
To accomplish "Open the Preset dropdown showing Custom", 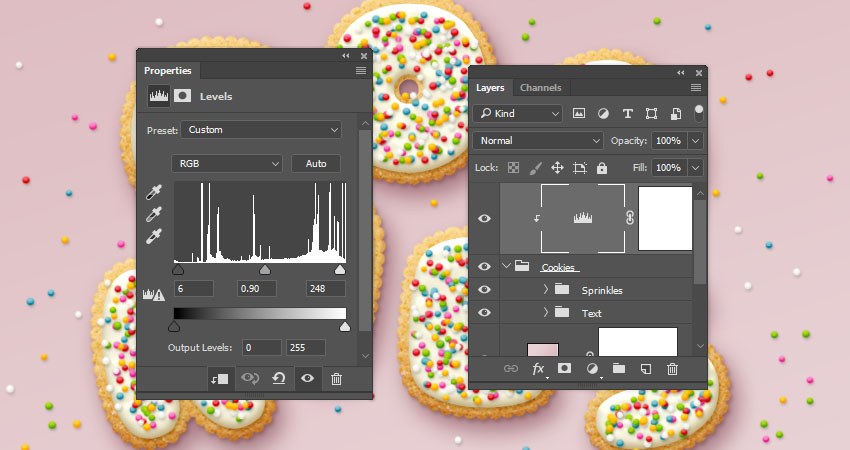I will [x=261, y=130].
